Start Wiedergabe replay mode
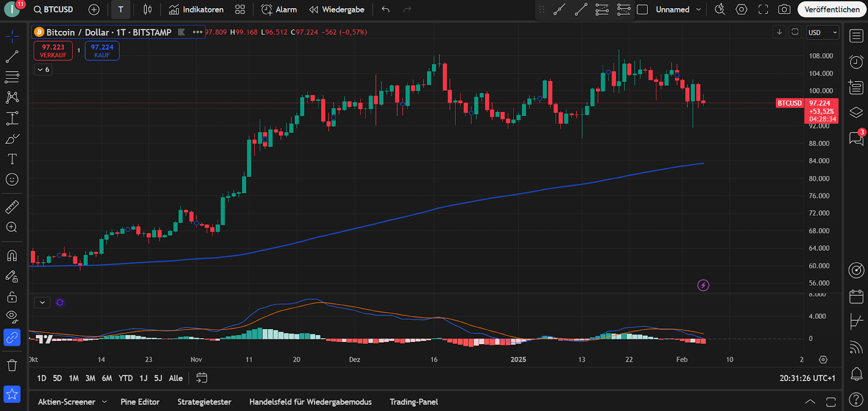This screenshot has width=868, height=411. (336, 9)
